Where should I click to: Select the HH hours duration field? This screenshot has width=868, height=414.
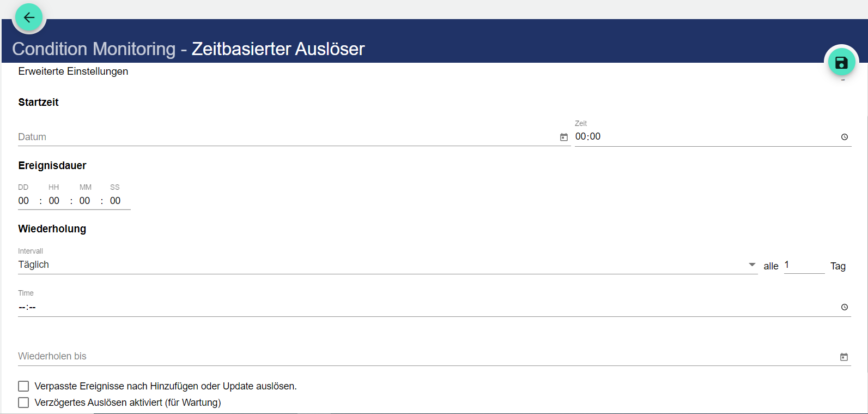click(x=54, y=201)
